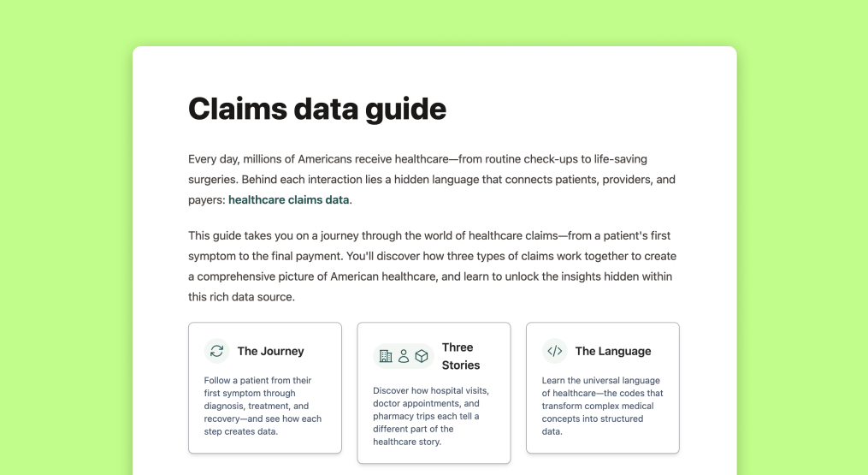This screenshot has height=475, width=868.
Task: Click the Claims data guide heading
Action: click(x=316, y=109)
